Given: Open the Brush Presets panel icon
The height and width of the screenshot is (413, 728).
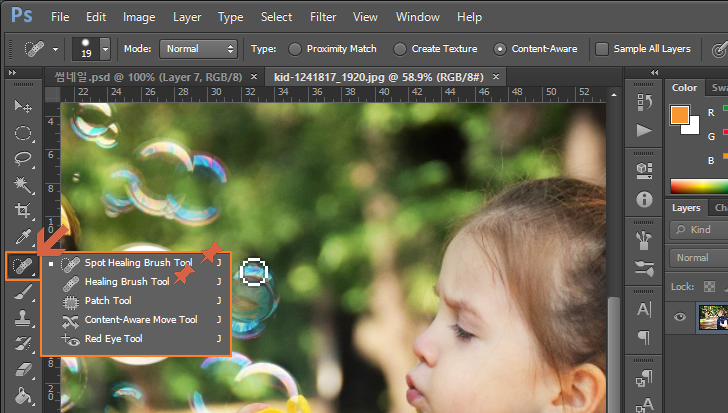Looking at the screenshot, I should pos(644,240).
